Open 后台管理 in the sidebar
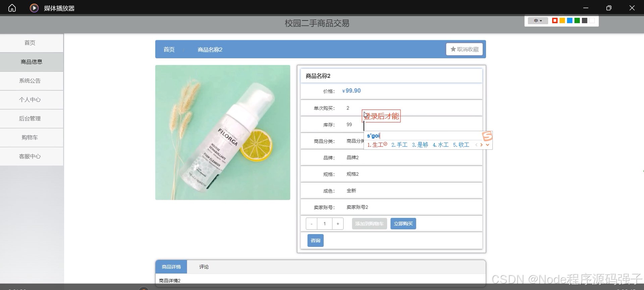This screenshot has height=290, width=644. coord(32,119)
